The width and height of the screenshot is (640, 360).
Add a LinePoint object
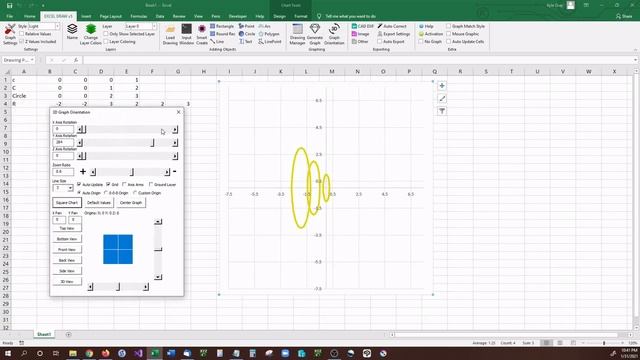(270, 42)
